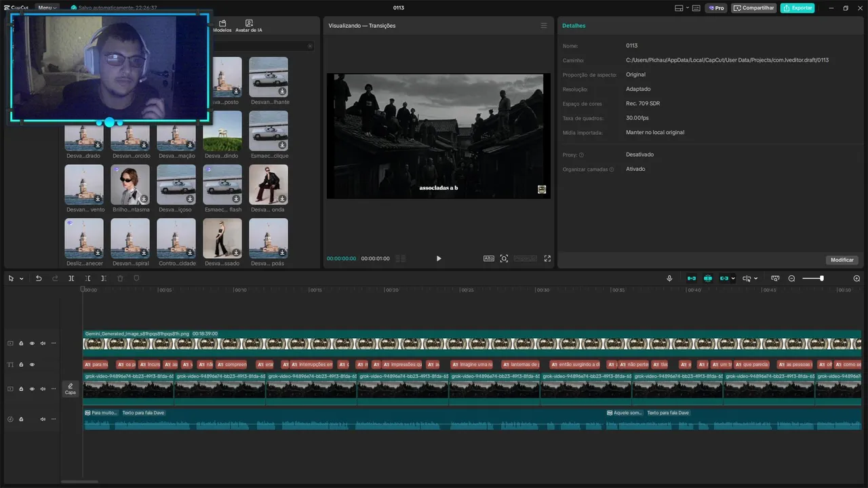Click the Compartilhar share button
This screenshot has width=868, height=488.
(753, 8)
